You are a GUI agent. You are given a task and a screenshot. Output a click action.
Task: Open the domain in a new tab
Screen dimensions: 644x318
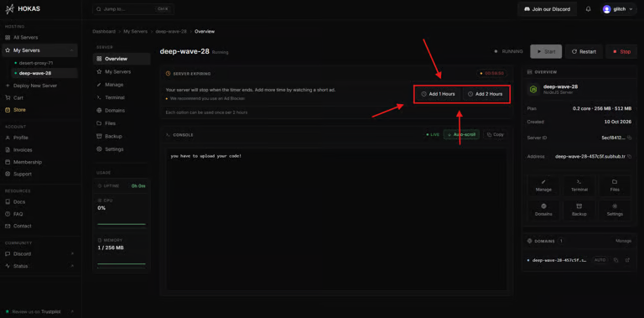627,260
